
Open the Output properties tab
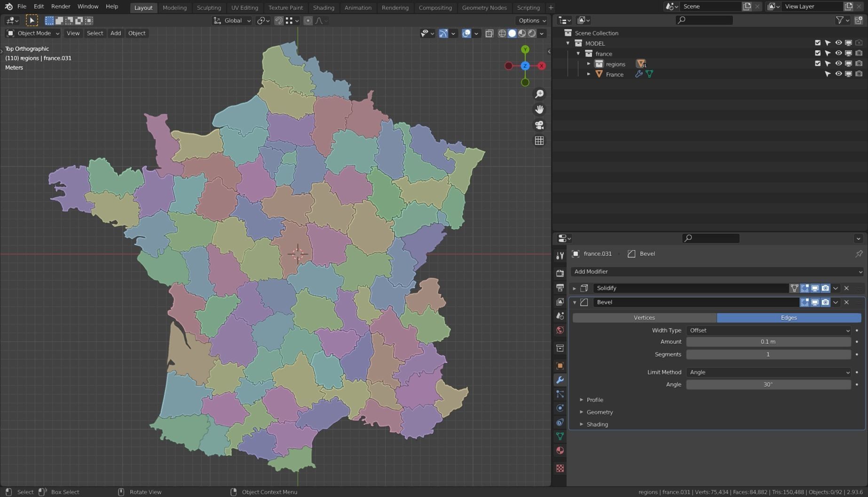tap(560, 287)
